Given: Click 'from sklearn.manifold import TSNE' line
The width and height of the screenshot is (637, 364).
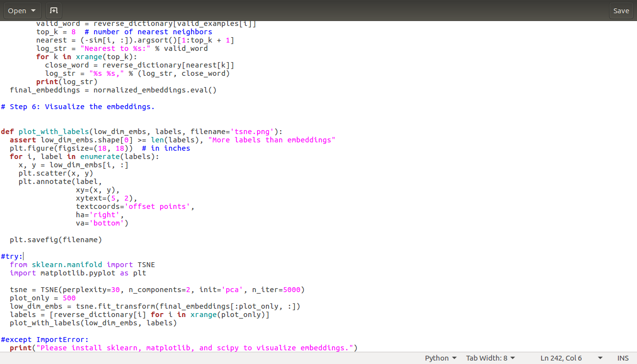Looking at the screenshot, I should [x=82, y=265].
